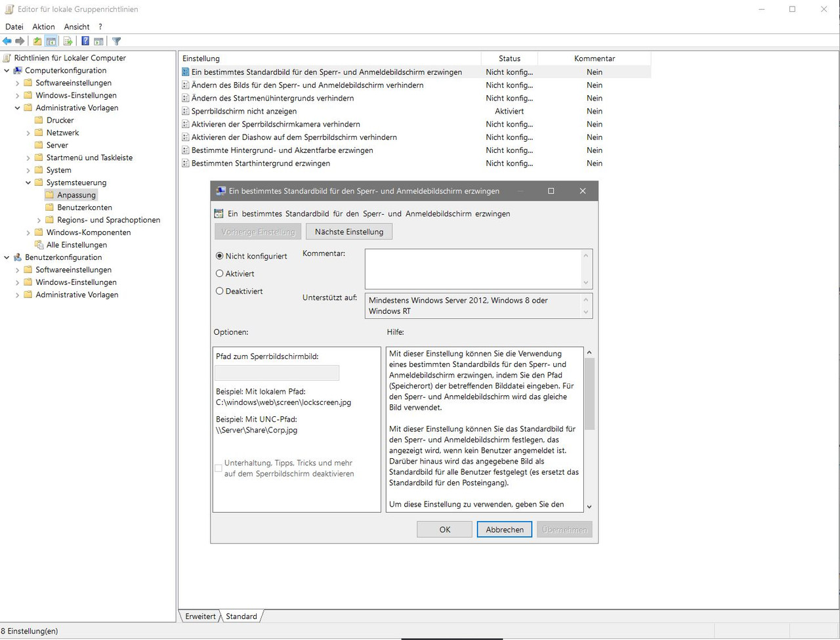The image size is (840, 640).
Task: Click the Computerkonfiguration computer icon
Action: tap(18, 70)
